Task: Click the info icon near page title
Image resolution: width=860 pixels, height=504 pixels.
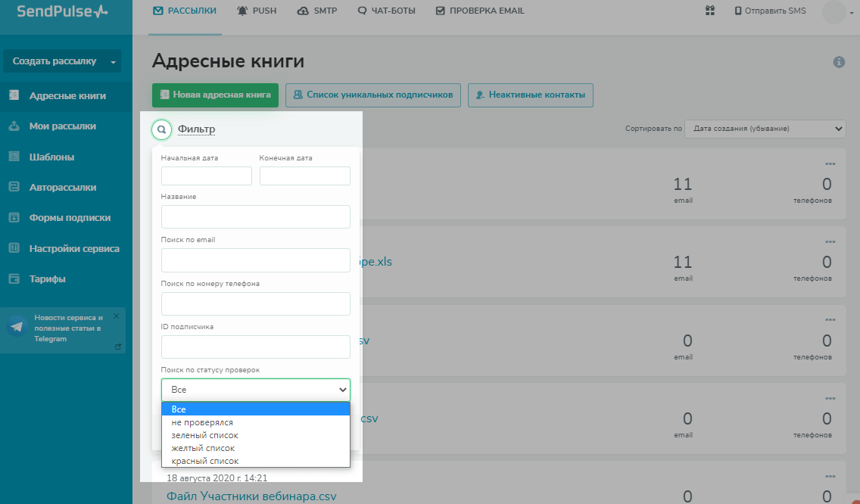Action: (839, 62)
